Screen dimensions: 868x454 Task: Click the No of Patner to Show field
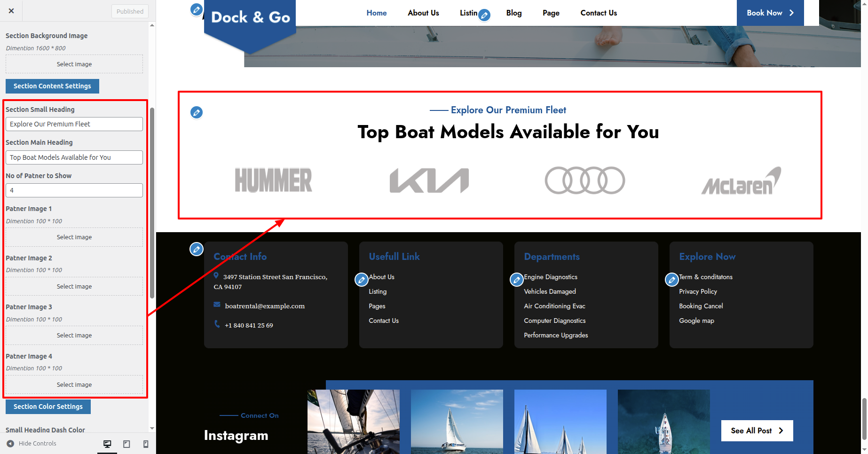click(x=74, y=190)
